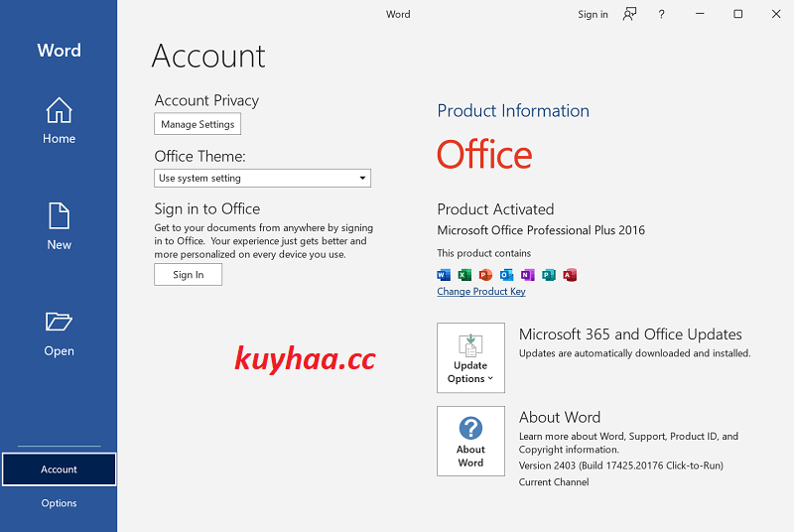This screenshot has width=794, height=532.
Task: Open the Home page icon in sidebar
Action: (x=59, y=110)
